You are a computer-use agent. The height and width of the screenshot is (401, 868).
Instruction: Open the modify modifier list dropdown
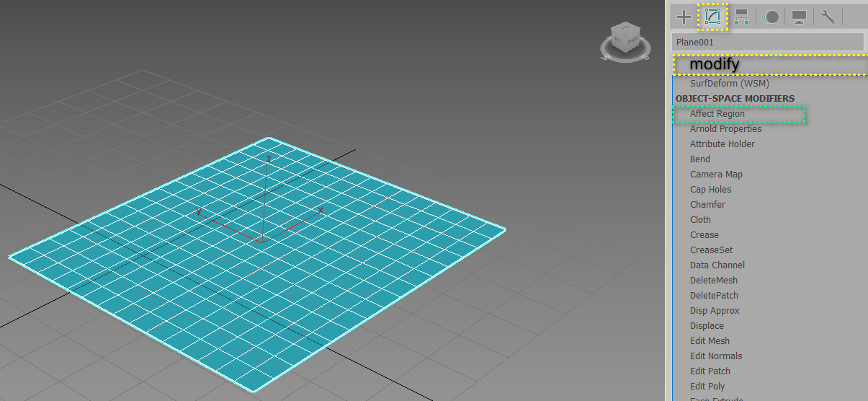[770, 65]
